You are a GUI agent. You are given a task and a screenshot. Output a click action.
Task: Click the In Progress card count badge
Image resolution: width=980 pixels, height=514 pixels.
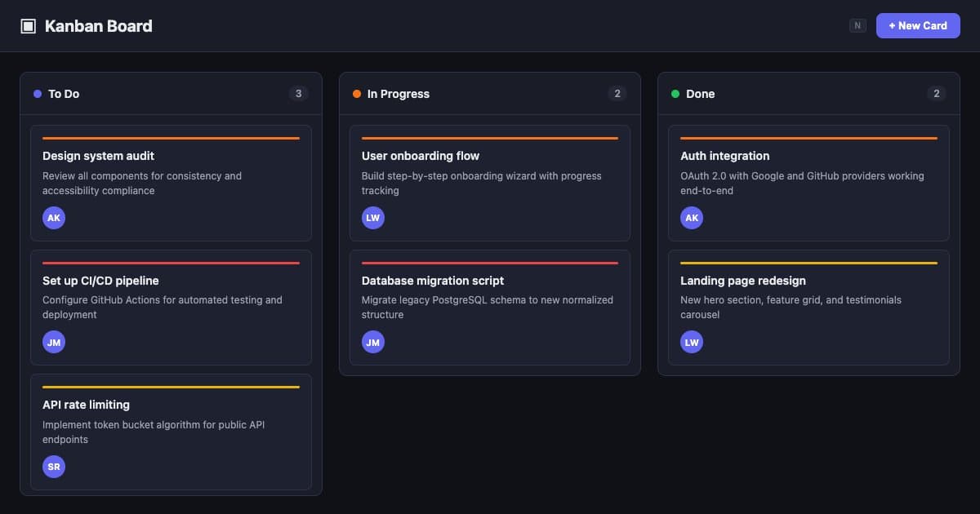tap(617, 94)
